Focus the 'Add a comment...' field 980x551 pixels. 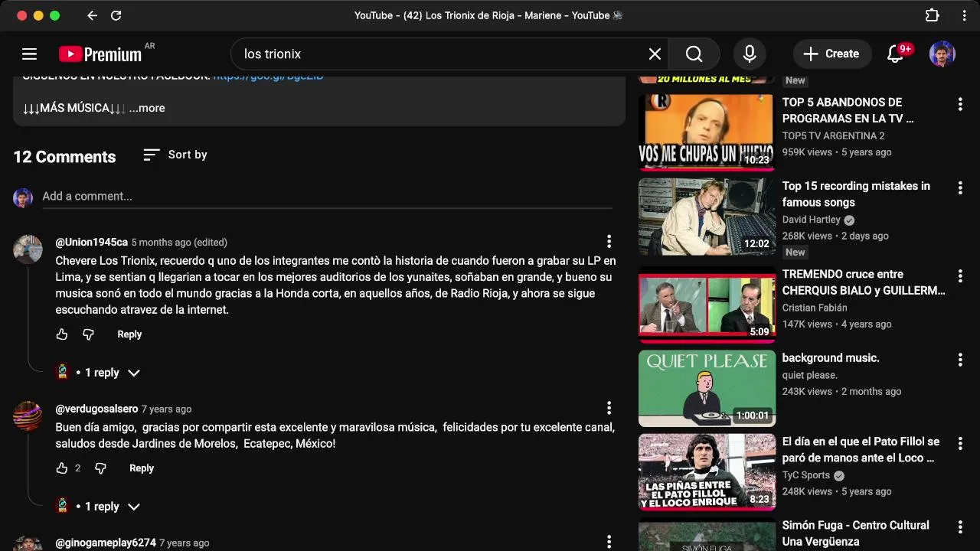click(327, 197)
